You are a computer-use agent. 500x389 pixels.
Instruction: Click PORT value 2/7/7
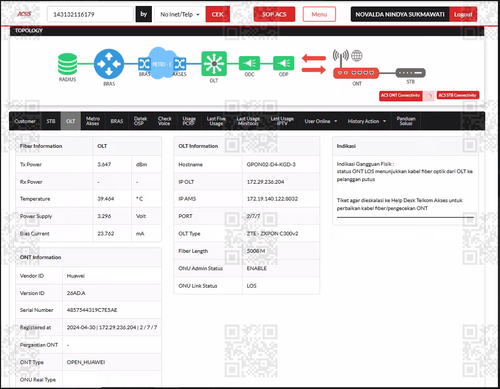pyautogui.click(x=253, y=216)
